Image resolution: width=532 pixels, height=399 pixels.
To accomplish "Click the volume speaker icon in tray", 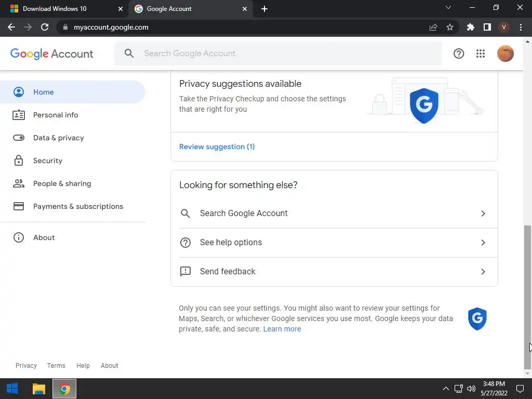I will [x=471, y=389].
